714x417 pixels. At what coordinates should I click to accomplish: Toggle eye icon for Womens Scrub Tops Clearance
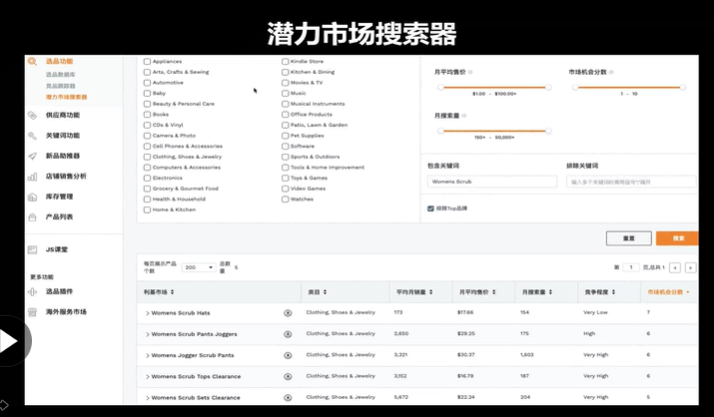(288, 376)
